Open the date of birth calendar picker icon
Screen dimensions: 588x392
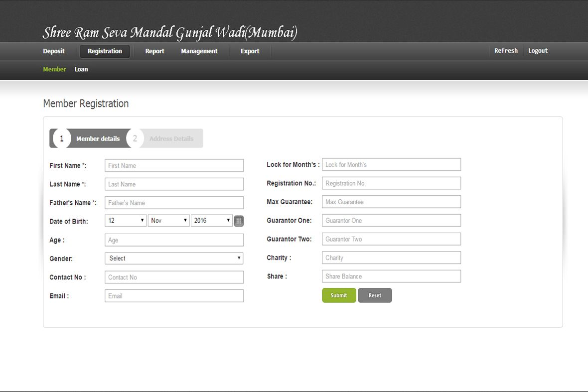tap(239, 221)
